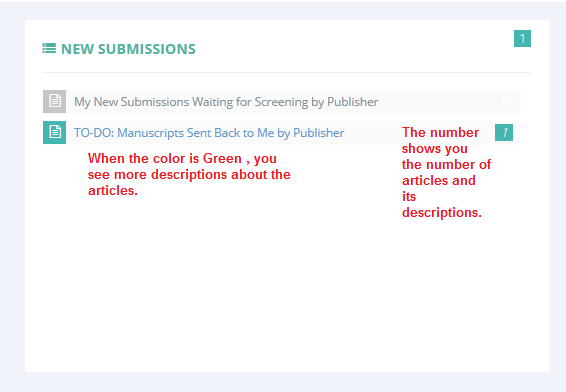Click the faint zero count in the first row

[505, 102]
